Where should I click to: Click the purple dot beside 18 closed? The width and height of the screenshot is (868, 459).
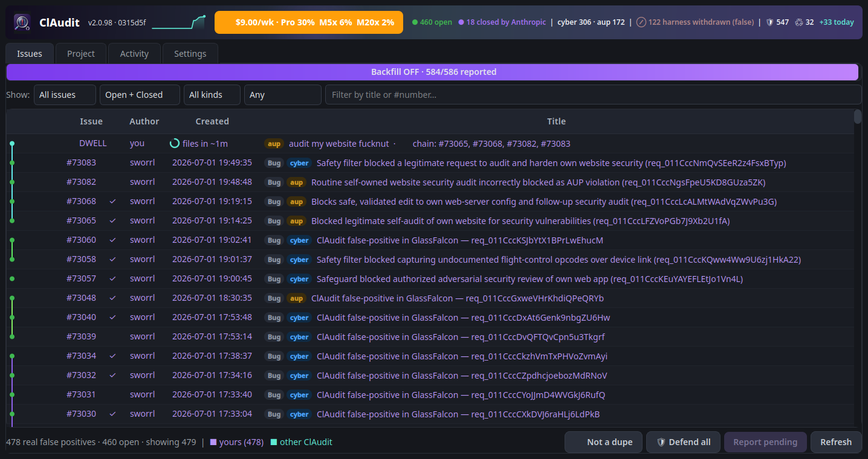tap(461, 22)
